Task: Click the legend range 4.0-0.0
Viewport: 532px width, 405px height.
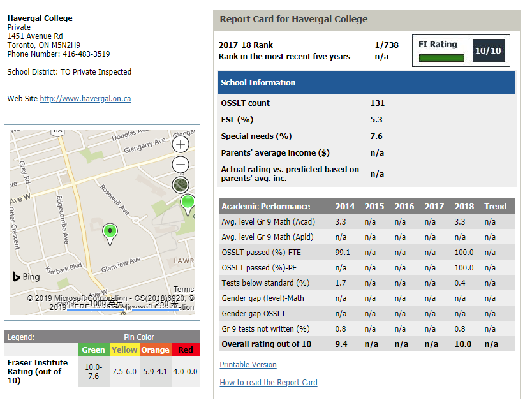Action: pyautogui.click(x=185, y=372)
